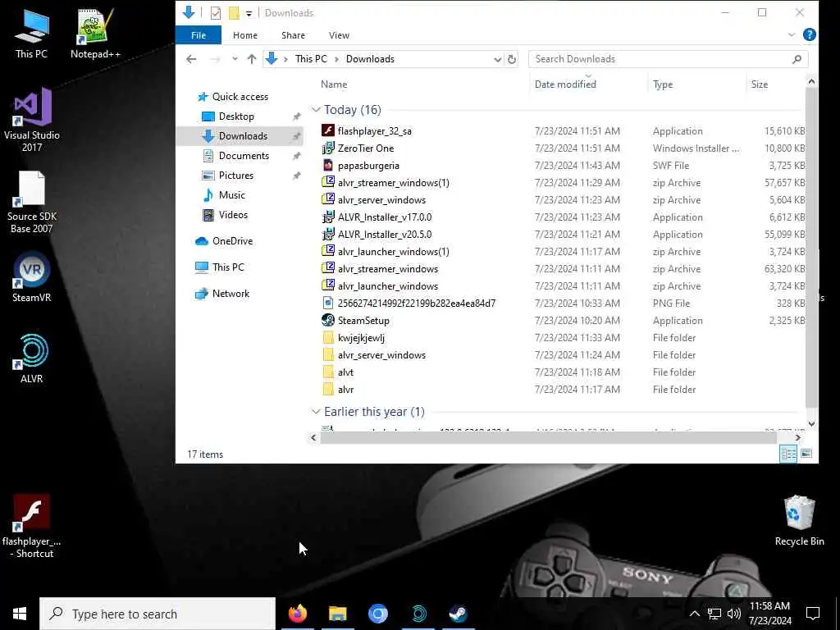Image resolution: width=840 pixels, height=630 pixels.
Task: Show hidden tray icons chevron
Action: click(694, 614)
